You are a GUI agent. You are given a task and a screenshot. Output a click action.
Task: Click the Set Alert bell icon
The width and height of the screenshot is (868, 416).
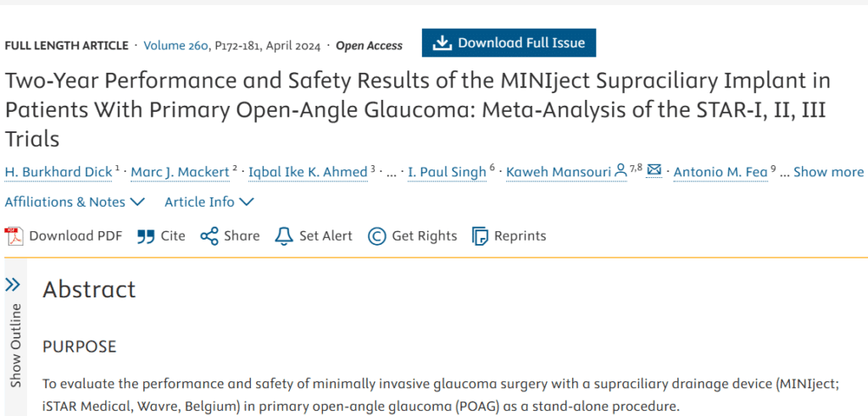[x=284, y=236]
